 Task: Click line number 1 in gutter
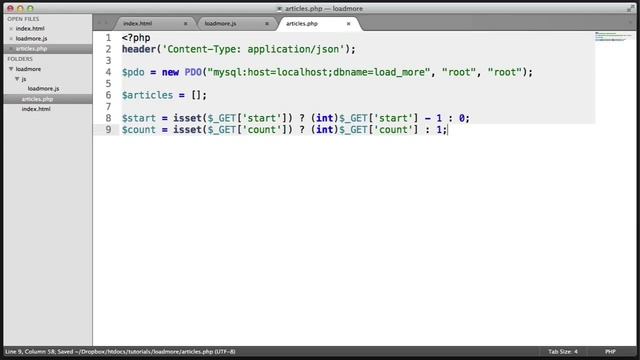pos(108,38)
